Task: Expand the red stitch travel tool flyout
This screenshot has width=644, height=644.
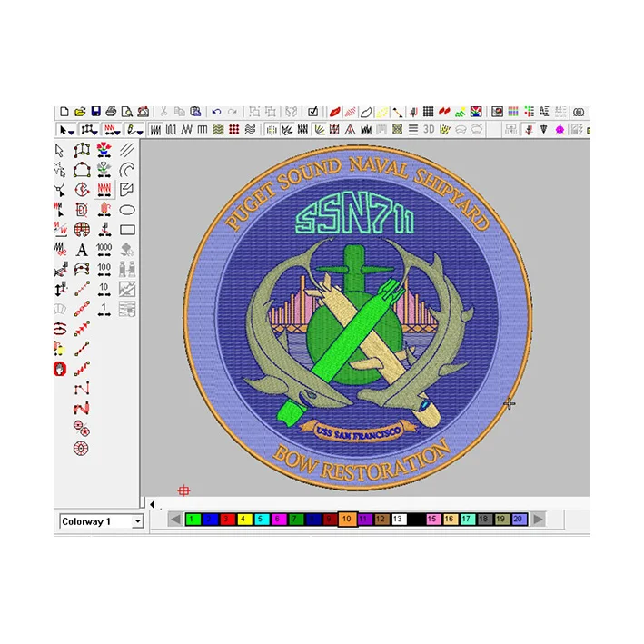Action: pos(118,132)
